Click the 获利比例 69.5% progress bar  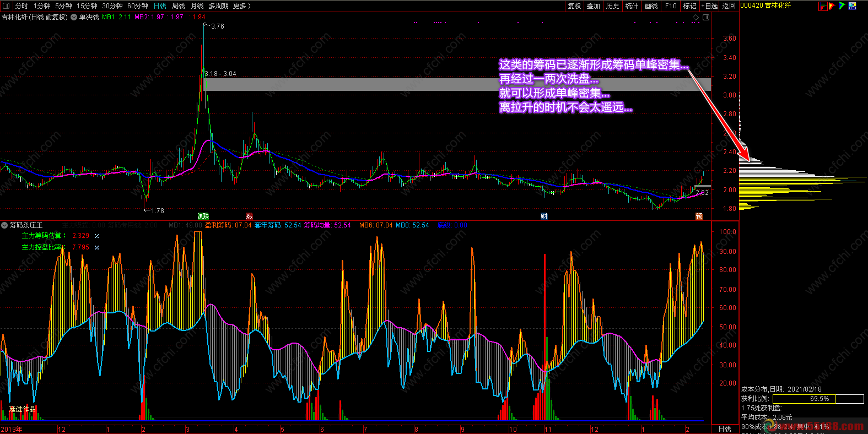pyautogui.click(x=818, y=399)
